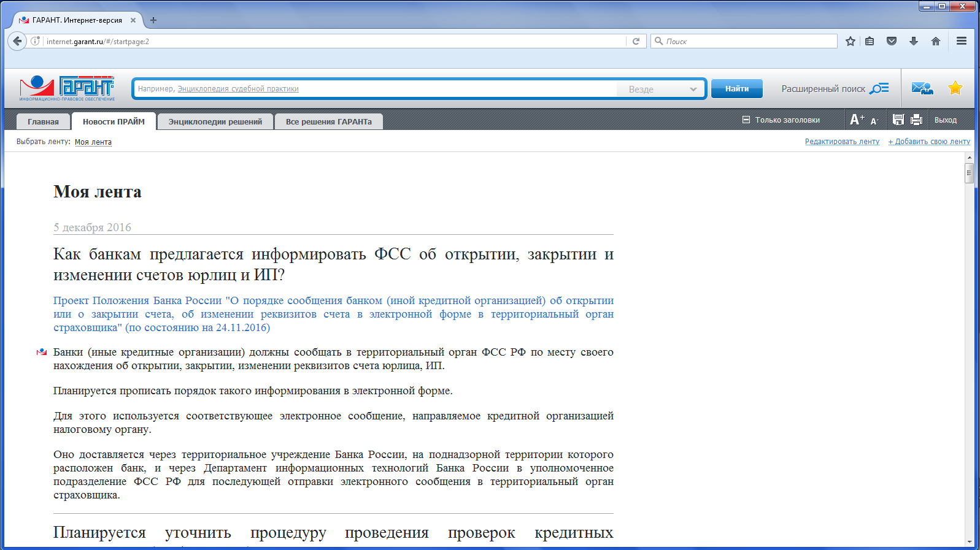This screenshot has height=550, width=980.
Task: Click the GARANT logo
Action: pos(67,89)
